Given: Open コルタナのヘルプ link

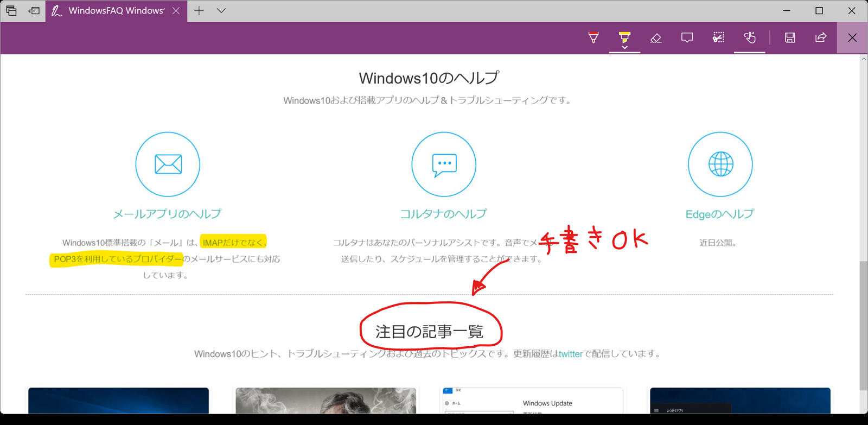Looking at the screenshot, I should (443, 214).
